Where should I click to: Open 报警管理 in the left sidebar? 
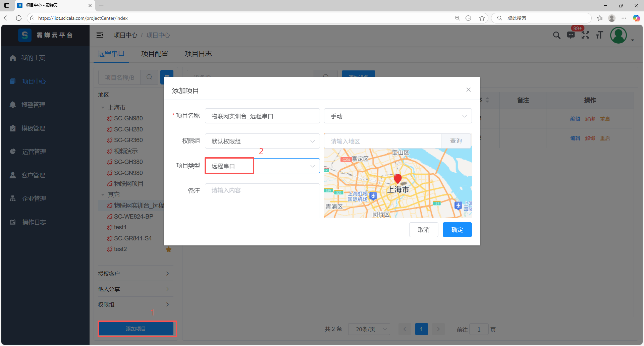(x=33, y=105)
